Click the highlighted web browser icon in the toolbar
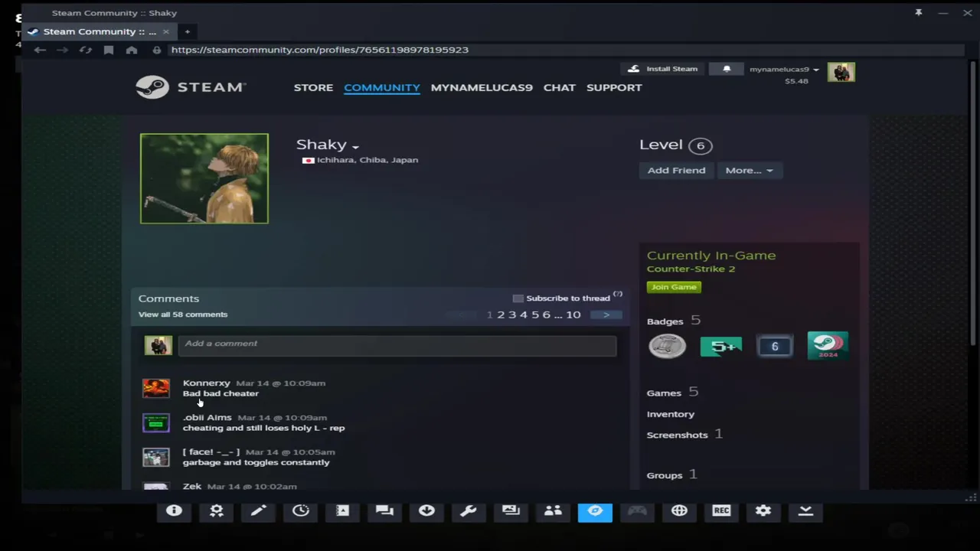 coord(595,510)
